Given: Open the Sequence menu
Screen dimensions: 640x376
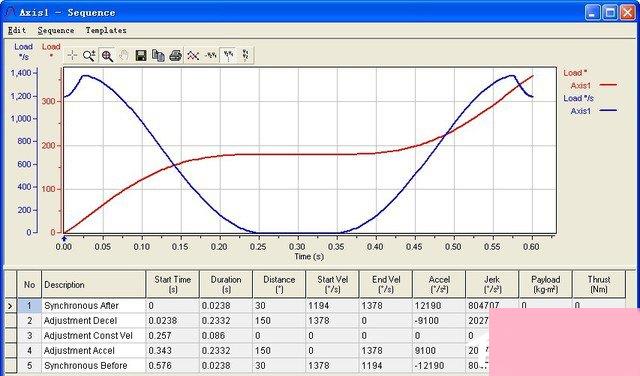Looking at the screenshot, I should tap(56, 31).
